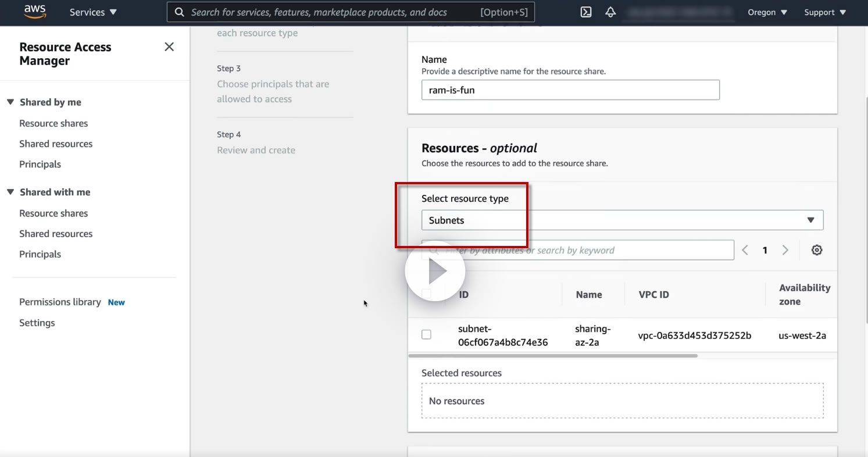Go to next page of resources
The width and height of the screenshot is (868, 457).
[x=785, y=250]
